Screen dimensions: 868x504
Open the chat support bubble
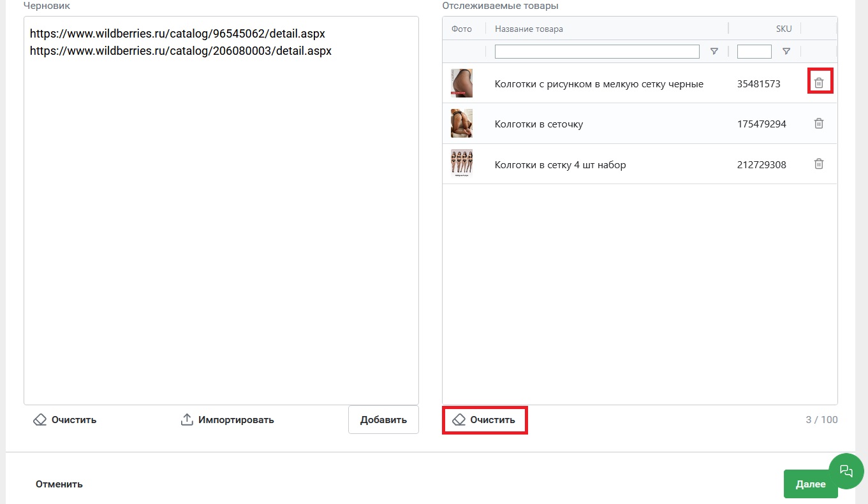[x=846, y=471]
